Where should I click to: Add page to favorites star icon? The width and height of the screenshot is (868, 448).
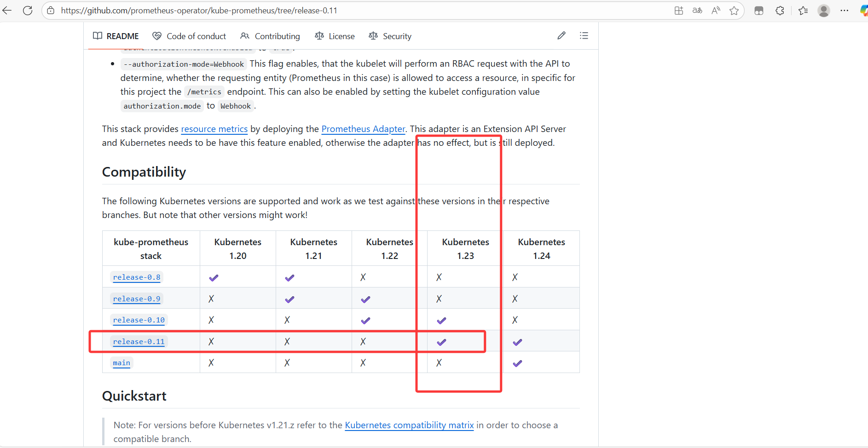(x=734, y=11)
